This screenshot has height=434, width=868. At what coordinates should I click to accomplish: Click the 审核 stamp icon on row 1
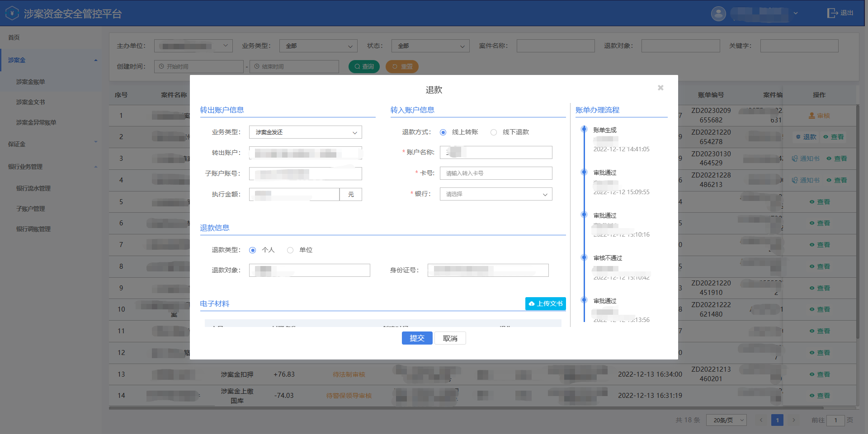(811, 115)
